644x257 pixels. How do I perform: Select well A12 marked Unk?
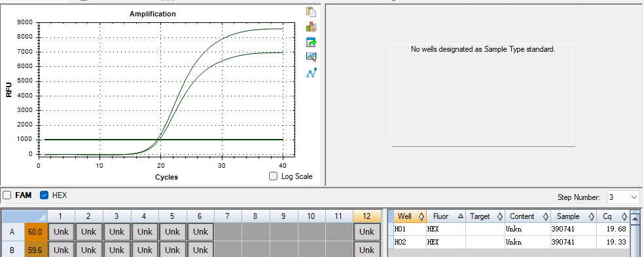point(367,232)
